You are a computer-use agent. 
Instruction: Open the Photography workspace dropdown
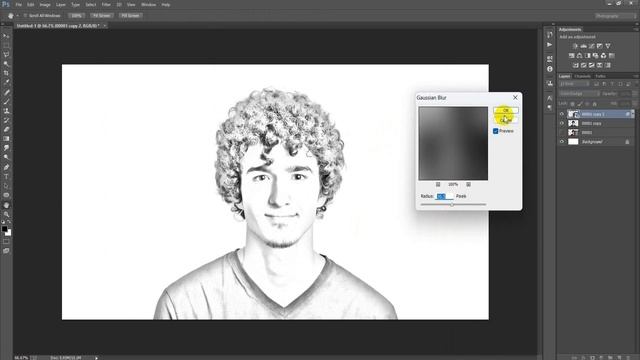[615, 16]
